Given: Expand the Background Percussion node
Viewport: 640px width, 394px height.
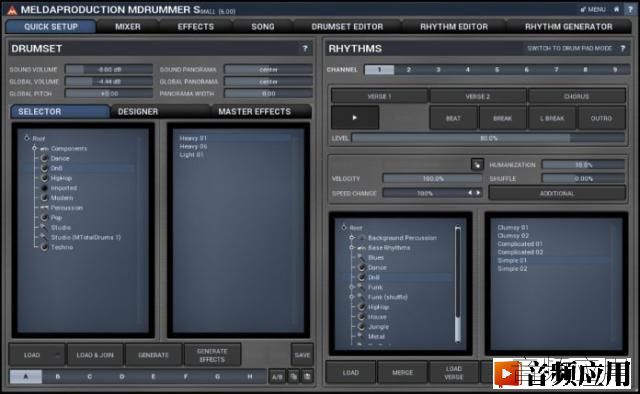Looking at the screenshot, I should pyautogui.click(x=351, y=238).
